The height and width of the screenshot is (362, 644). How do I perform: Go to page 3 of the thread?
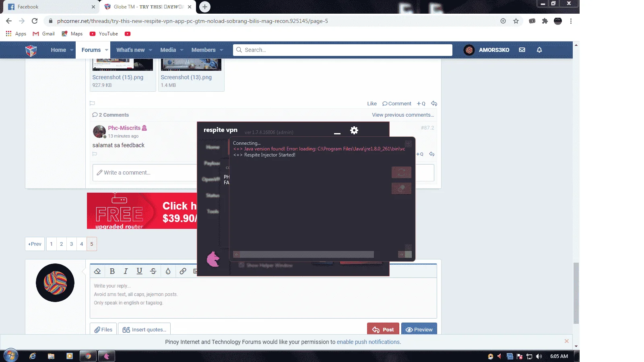pos(71,244)
